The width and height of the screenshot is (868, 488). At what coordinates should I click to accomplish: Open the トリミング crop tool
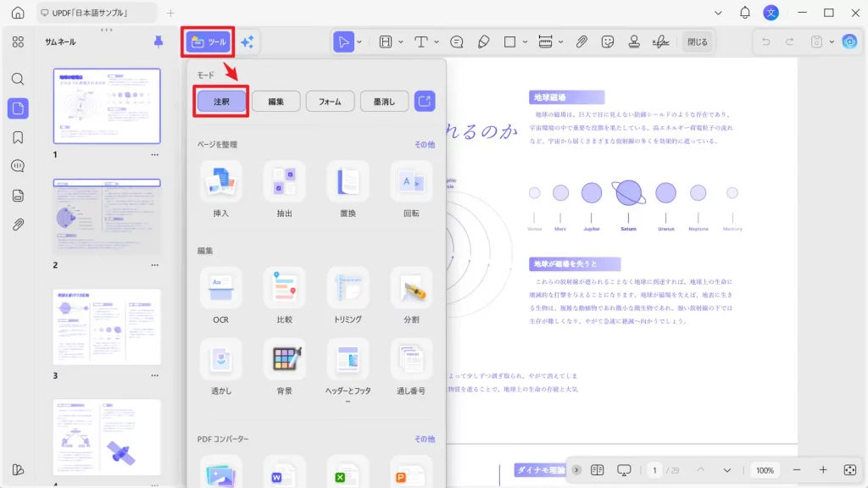(x=348, y=296)
